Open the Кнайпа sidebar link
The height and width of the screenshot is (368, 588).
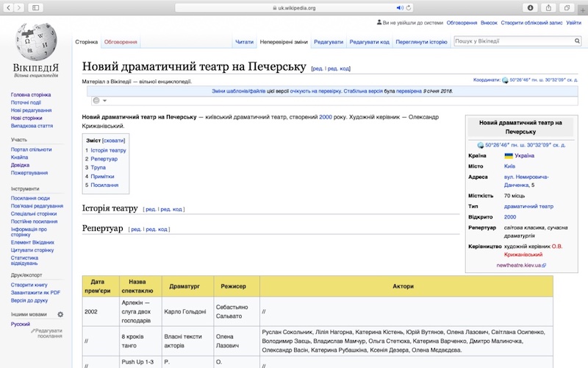click(20, 158)
